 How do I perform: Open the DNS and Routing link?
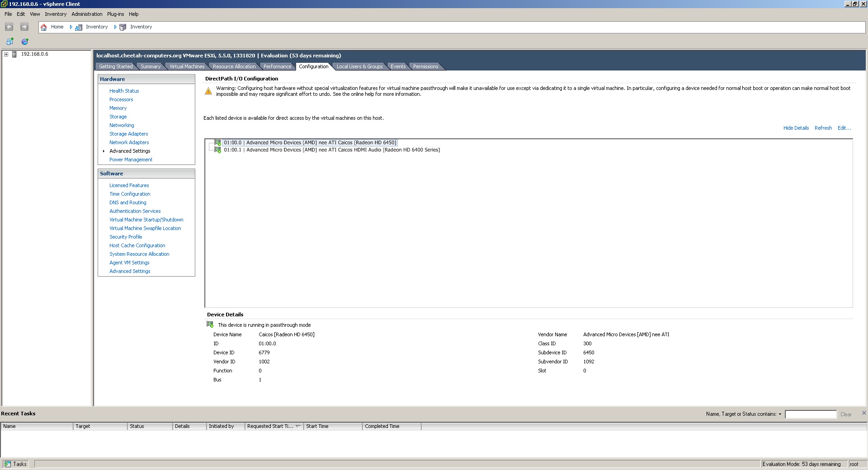pyautogui.click(x=127, y=202)
